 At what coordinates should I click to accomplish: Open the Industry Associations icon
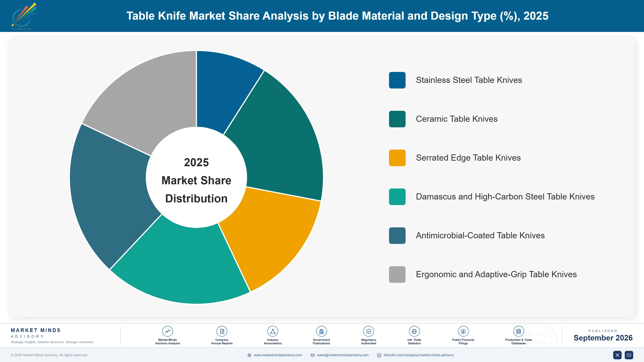point(273,331)
